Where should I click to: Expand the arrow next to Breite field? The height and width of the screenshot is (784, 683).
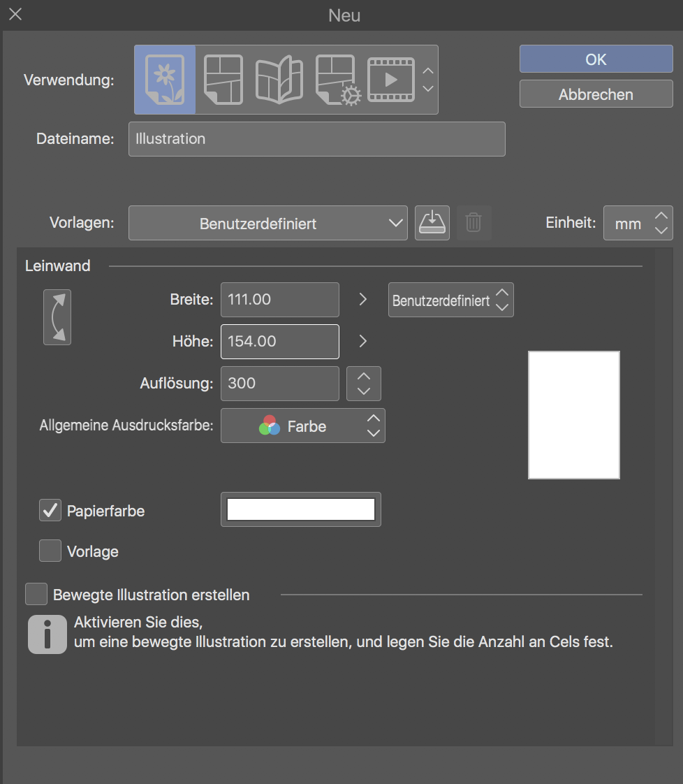363,300
